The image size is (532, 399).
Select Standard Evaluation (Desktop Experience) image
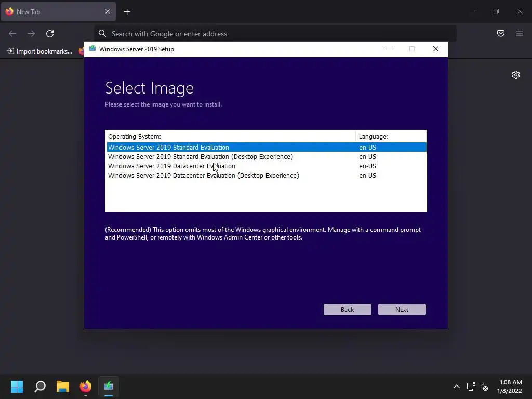click(x=267, y=157)
